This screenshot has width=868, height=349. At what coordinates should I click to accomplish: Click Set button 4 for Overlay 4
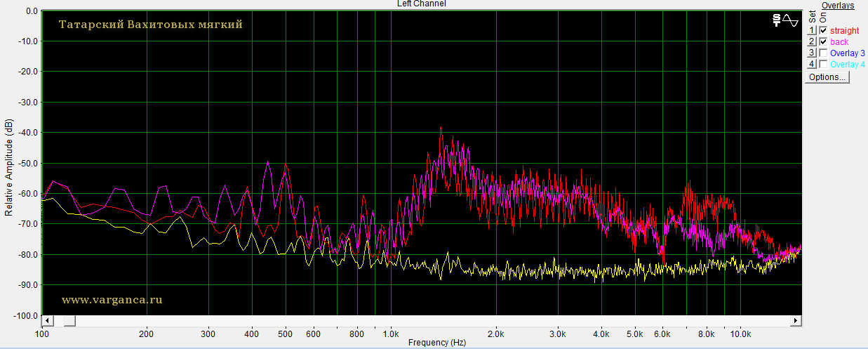tap(812, 65)
